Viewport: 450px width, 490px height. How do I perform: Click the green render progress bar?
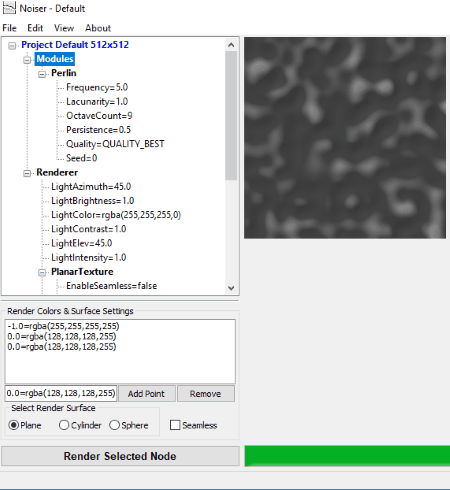tap(347, 456)
